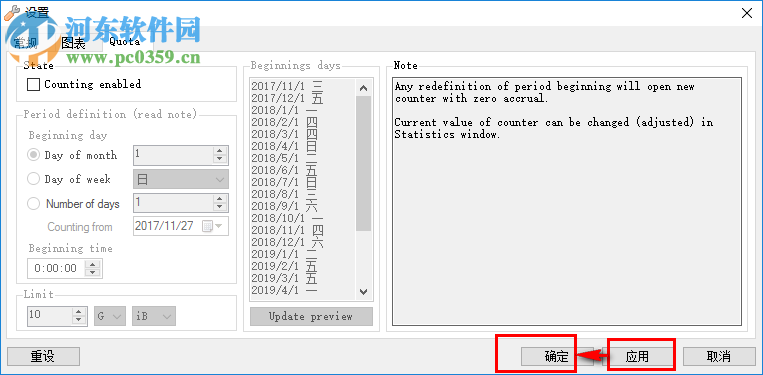Click the Beginnings days scrollbar thumb
763x375 pixels.
click(363, 163)
